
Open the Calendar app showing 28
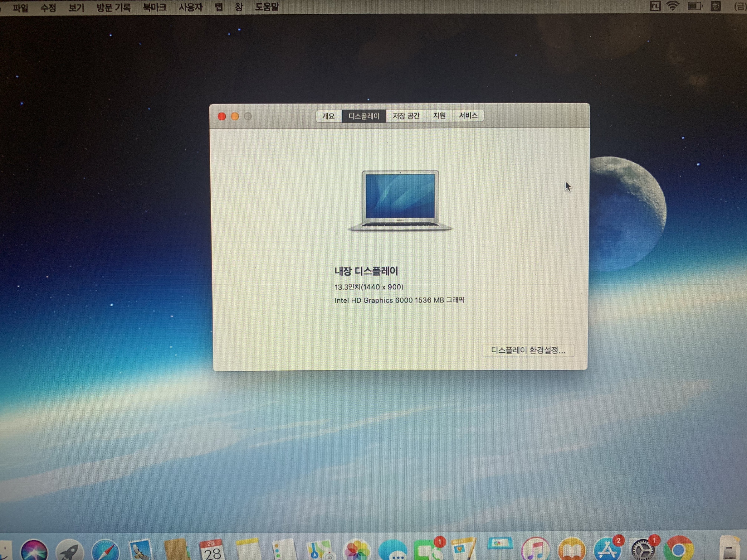click(x=212, y=551)
